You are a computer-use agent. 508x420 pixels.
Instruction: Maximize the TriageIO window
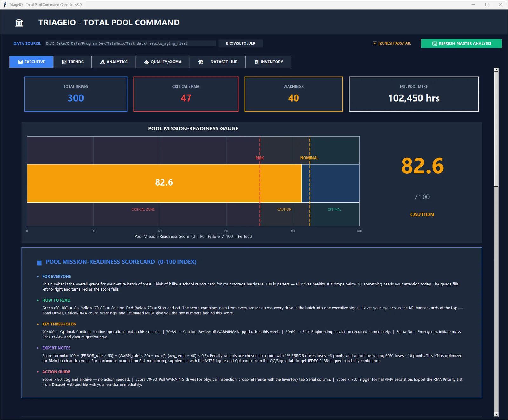487,4
